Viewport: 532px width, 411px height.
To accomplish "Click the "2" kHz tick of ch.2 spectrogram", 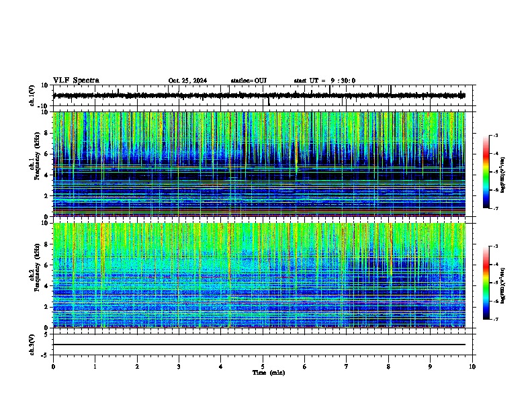I will click(46, 307).
